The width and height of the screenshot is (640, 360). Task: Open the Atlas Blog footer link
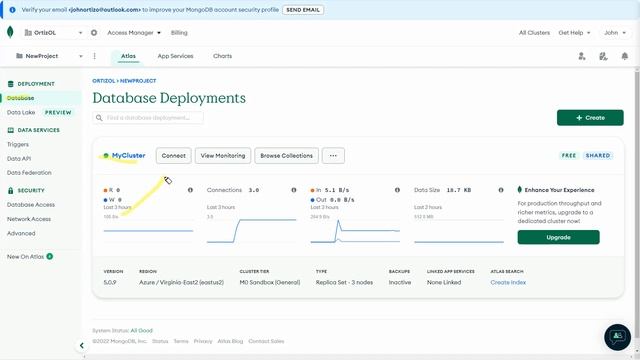tap(230, 341)
